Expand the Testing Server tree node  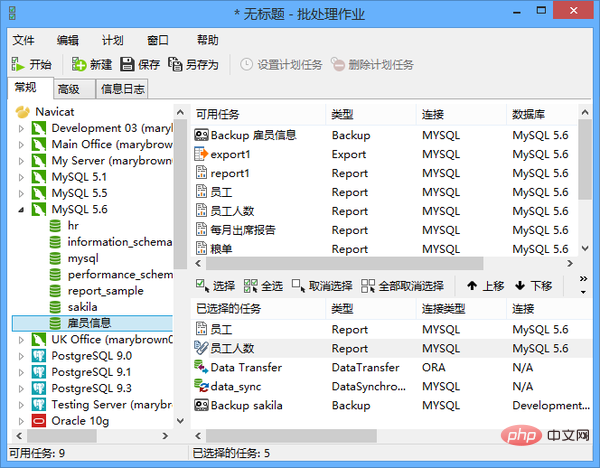21,405
